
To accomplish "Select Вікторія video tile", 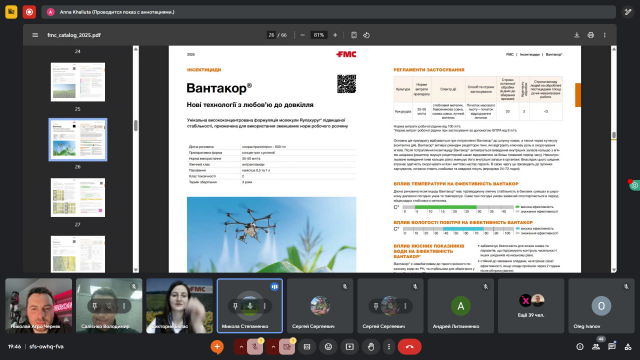I will 180,306.
